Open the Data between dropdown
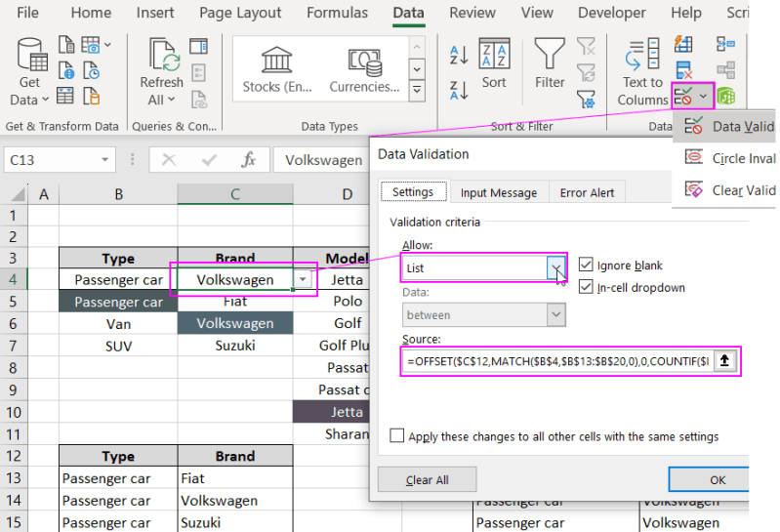This screenshot has height=532, width=780. click(556, 314)
